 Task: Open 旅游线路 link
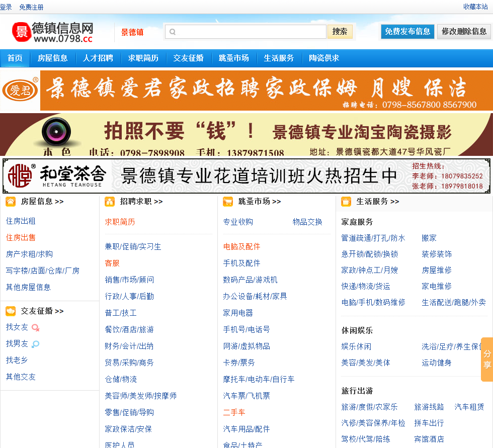coord(429,407)
